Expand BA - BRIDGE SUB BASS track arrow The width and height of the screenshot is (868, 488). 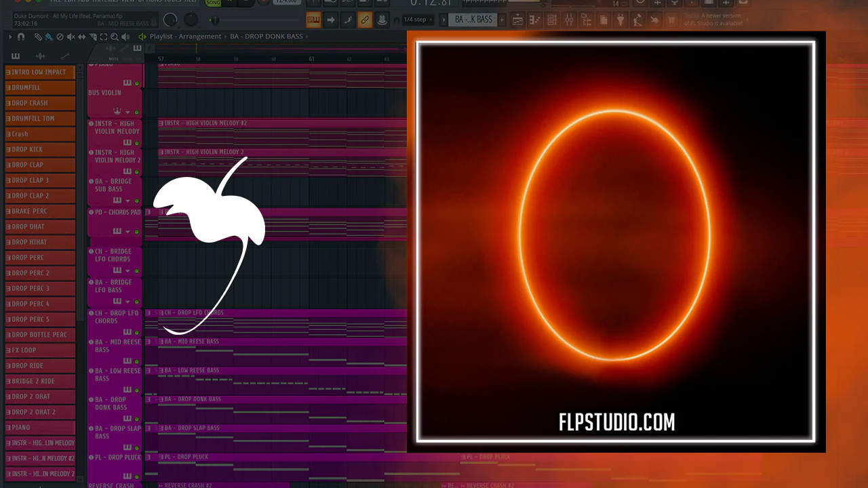[x=127, y=201]
